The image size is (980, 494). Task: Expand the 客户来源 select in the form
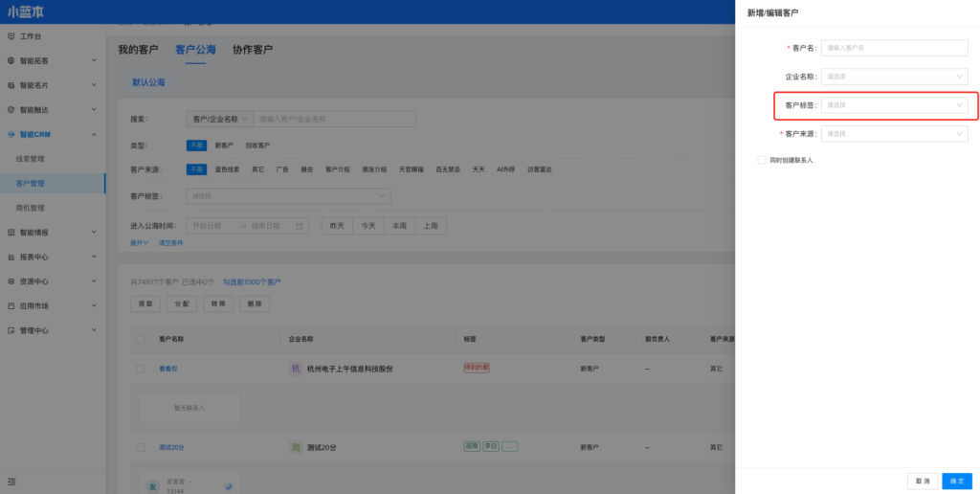(x=894, y=134)
